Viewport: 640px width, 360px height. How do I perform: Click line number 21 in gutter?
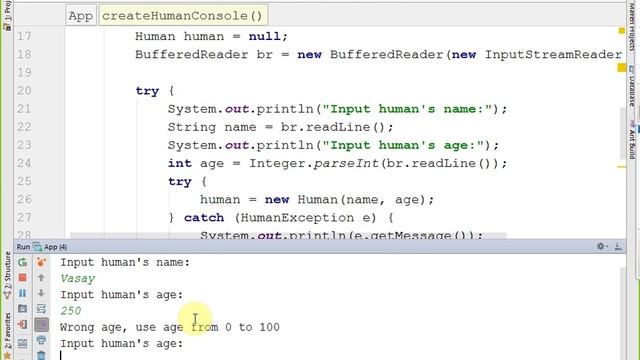(x=24, y=109)
